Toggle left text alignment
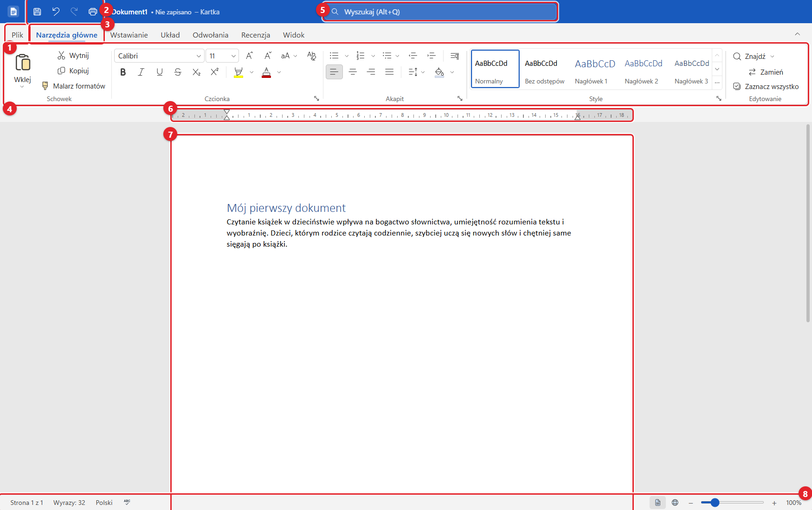Viewport: 812px width, 510px height. tap(334, 72)
